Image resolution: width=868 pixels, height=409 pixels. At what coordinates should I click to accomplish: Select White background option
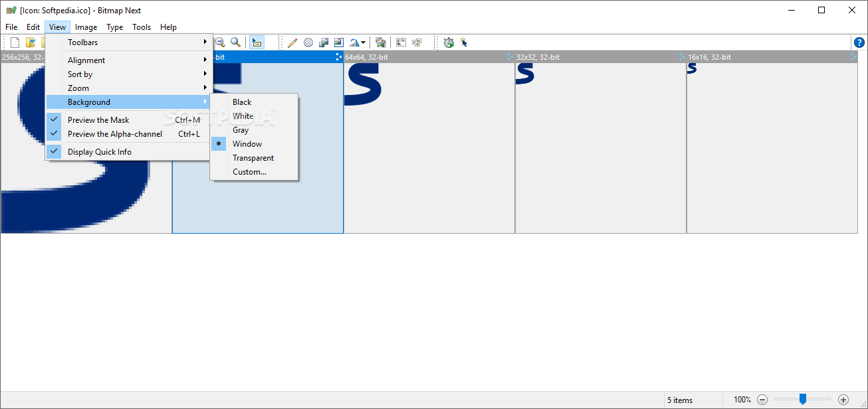pos(254,116)
